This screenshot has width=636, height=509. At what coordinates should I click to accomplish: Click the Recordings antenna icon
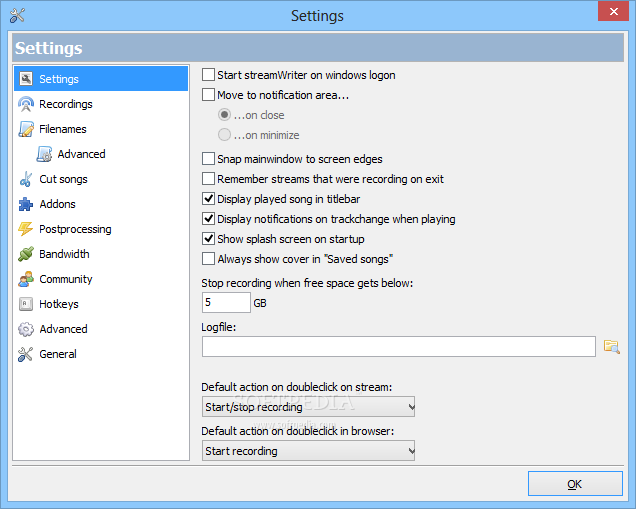tap(26, 104)
